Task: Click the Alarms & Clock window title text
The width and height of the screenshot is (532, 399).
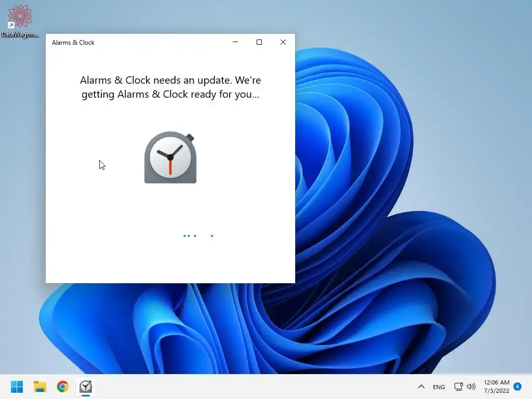Action: pyautogui.click(x=73, y=43)
